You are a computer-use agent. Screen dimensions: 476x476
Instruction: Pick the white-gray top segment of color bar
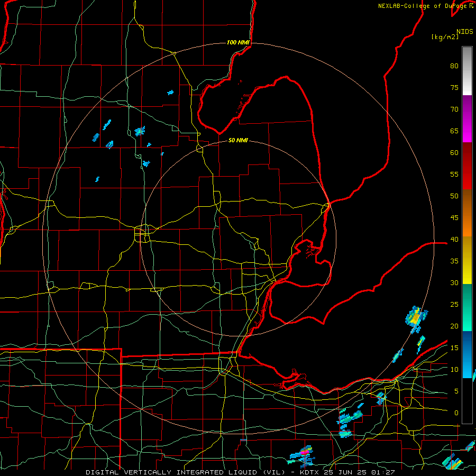tap(467, 71)
